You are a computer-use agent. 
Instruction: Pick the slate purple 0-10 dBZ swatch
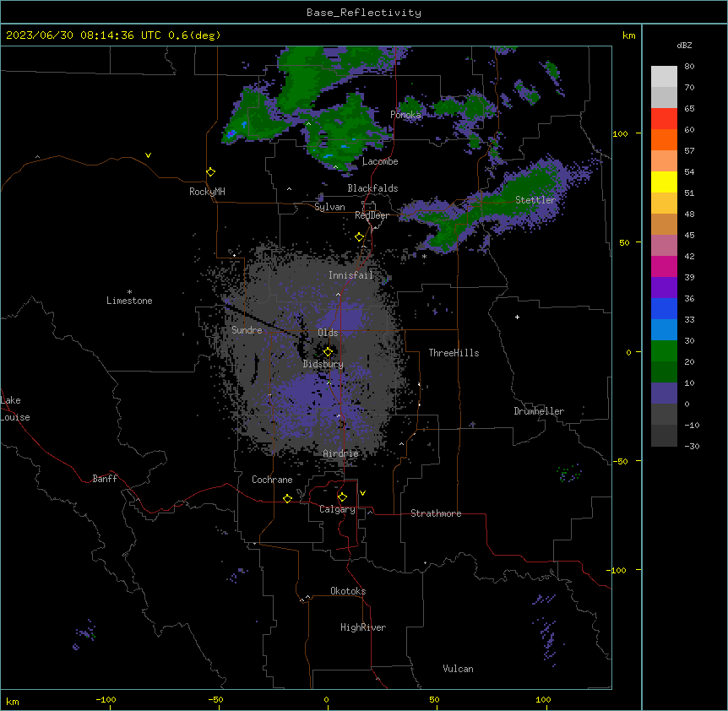pyautogui.click(x=664, y=393)
